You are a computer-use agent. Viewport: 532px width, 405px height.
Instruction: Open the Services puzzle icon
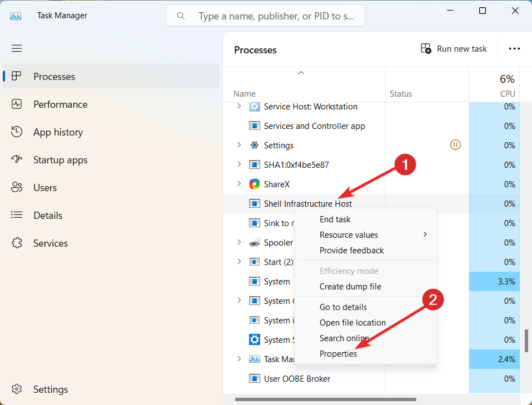point(17,243)
